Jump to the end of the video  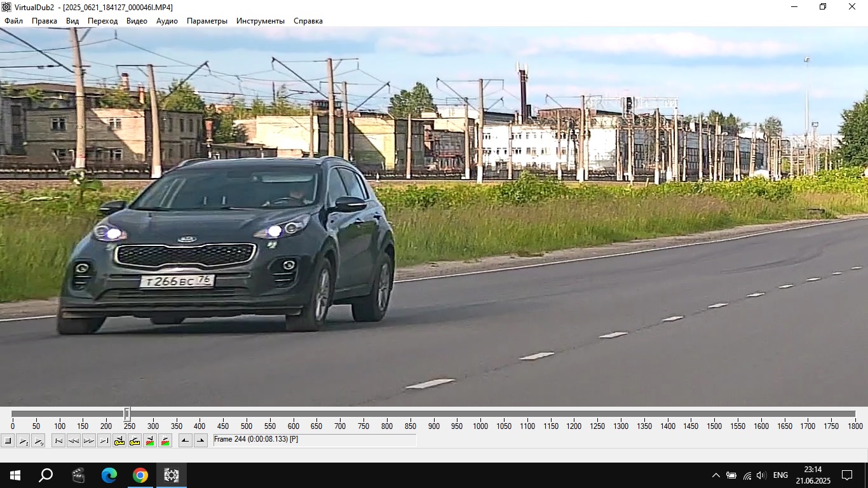[x=104, y=440]
